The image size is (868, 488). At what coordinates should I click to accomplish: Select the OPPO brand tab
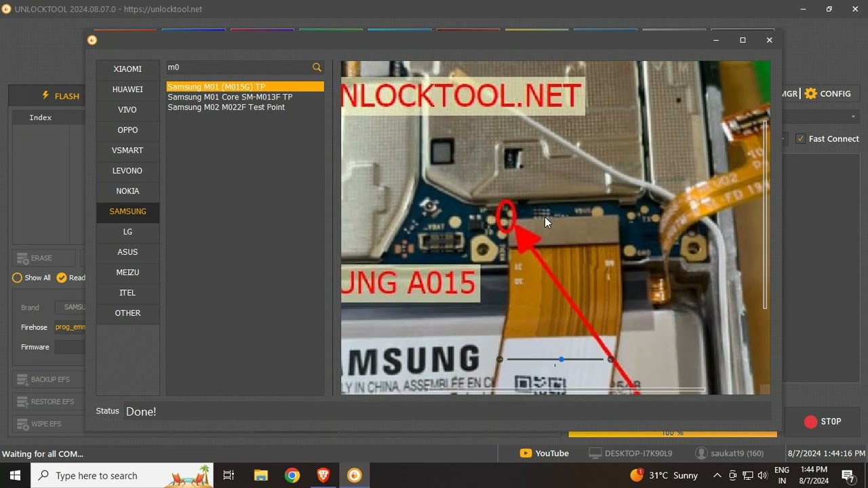click(x=127, y=130)
